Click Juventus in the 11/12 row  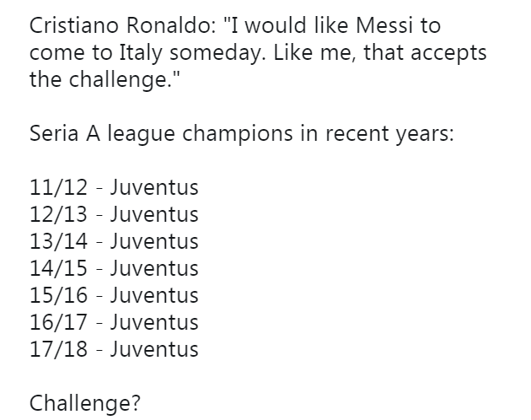153,187
